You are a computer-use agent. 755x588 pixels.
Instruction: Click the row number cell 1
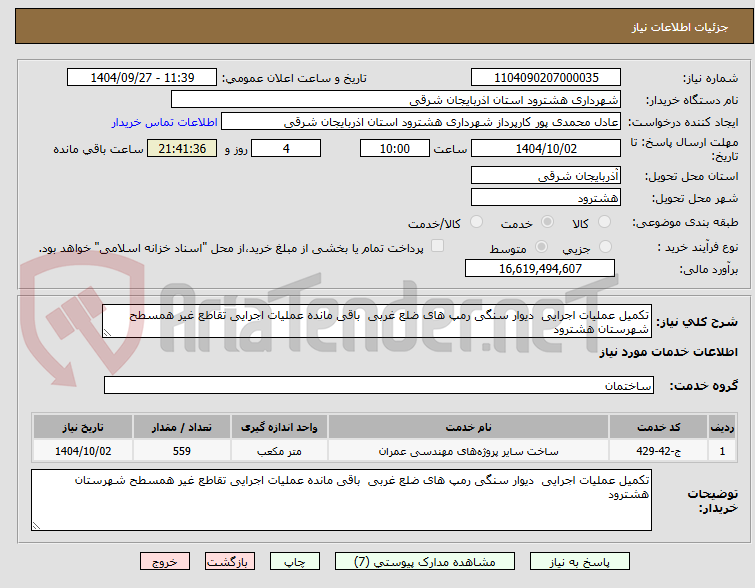tap(722, 451)
